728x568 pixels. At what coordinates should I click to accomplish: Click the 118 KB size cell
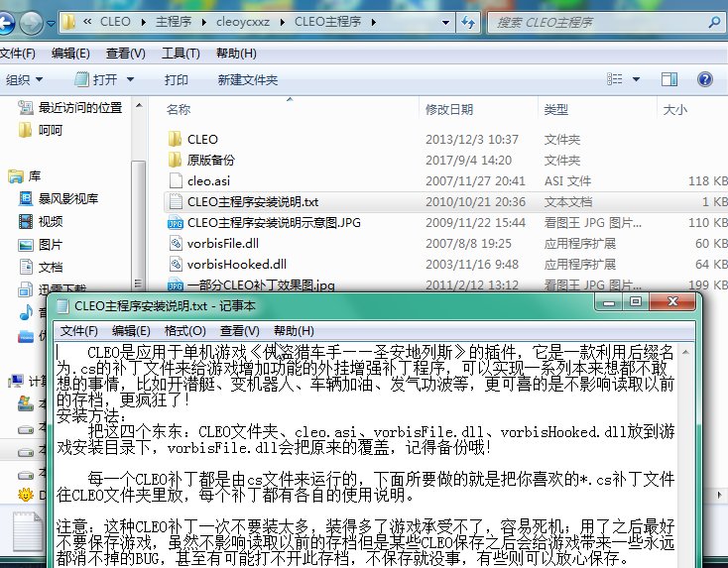[x=707, y=181]
